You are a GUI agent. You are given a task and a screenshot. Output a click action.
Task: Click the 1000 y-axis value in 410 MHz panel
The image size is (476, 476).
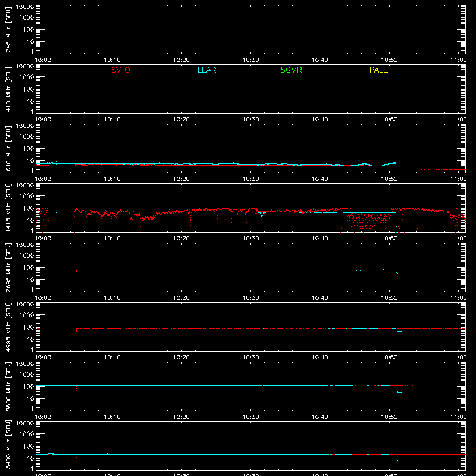coord(27,77)
